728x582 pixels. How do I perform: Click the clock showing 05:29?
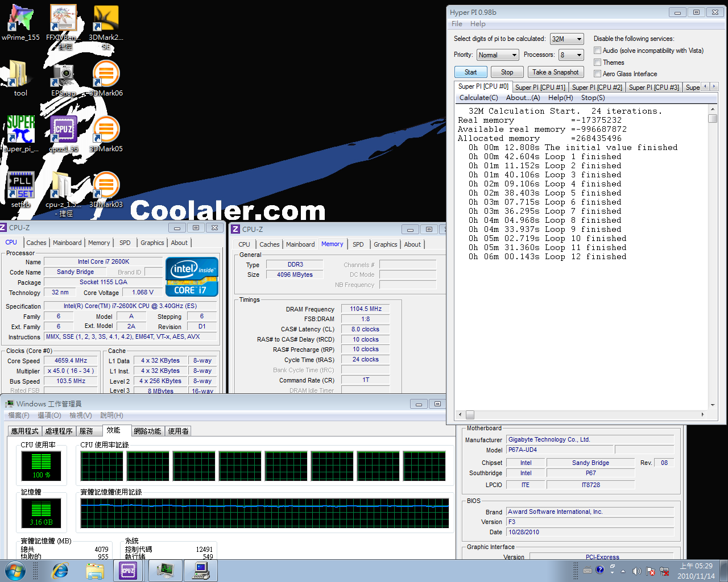(696, 566)
